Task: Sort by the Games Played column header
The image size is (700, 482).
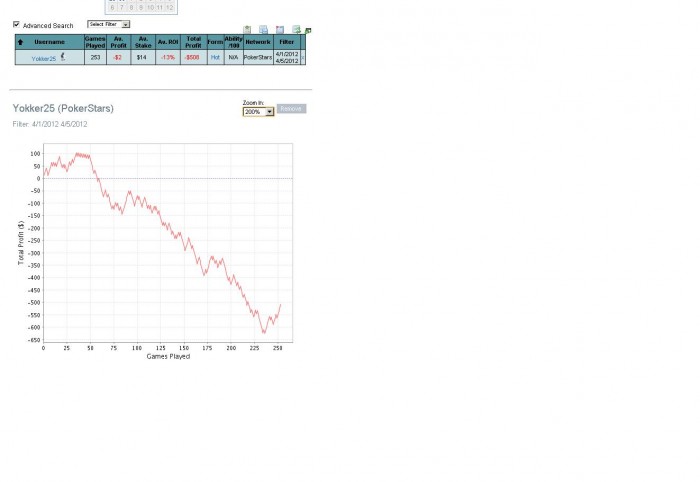Action: coord(95,42)
